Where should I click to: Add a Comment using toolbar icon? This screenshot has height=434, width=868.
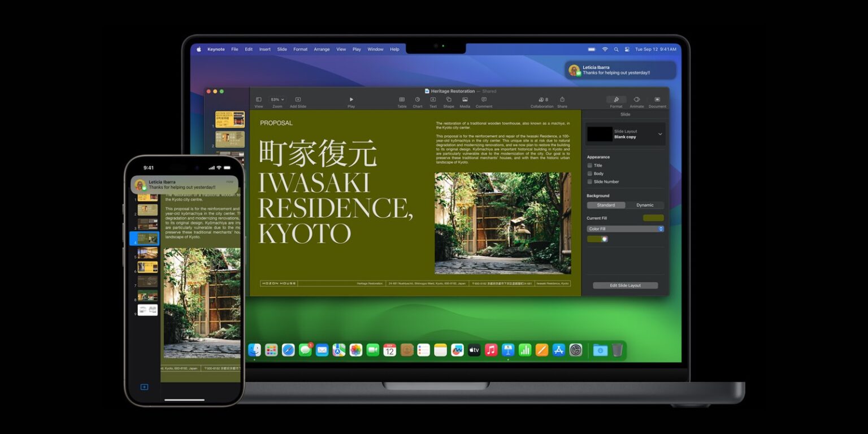click(484, 100)
